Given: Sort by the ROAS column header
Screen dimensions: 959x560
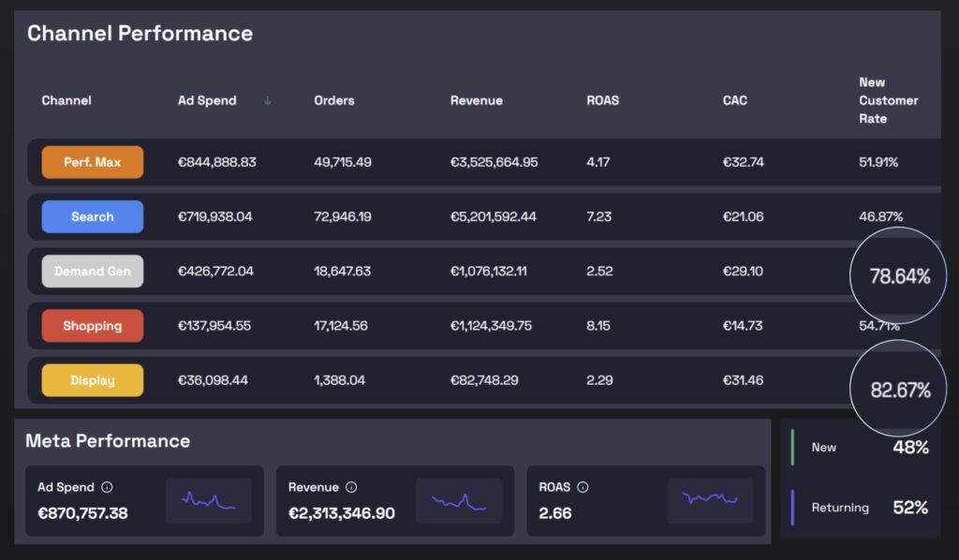Looking at the screenshot, I should pyautogui.click(x=602, y=100).
